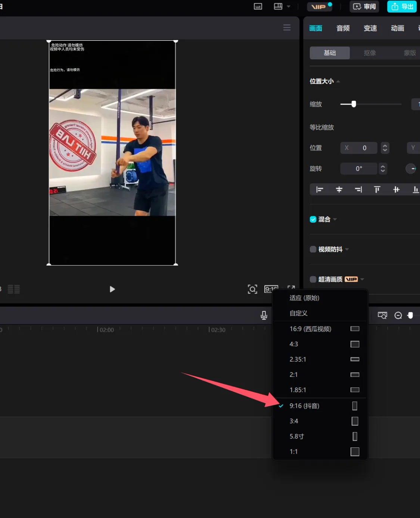The image size is (420, 518).
Task: Select the 蒙版 sub-tab
Action: click(410, 53)
